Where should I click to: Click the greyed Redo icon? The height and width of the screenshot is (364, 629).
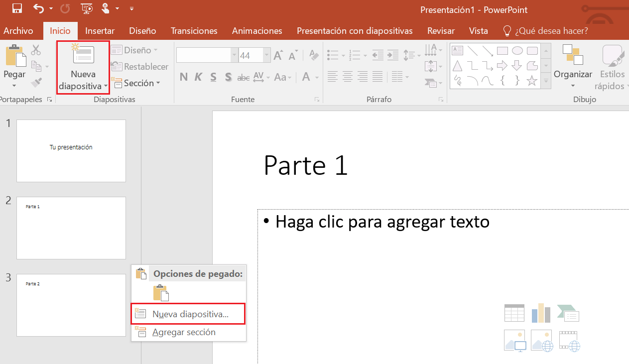click(65, 8)
